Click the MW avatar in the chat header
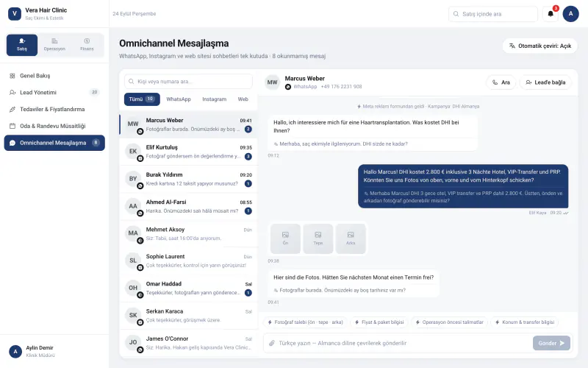The image size is (588, 368). [272, 82]
